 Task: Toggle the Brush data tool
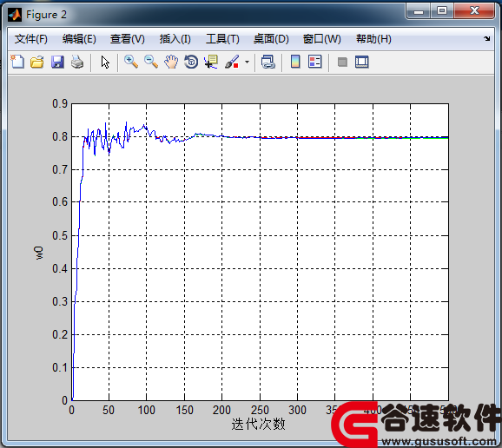232,62
